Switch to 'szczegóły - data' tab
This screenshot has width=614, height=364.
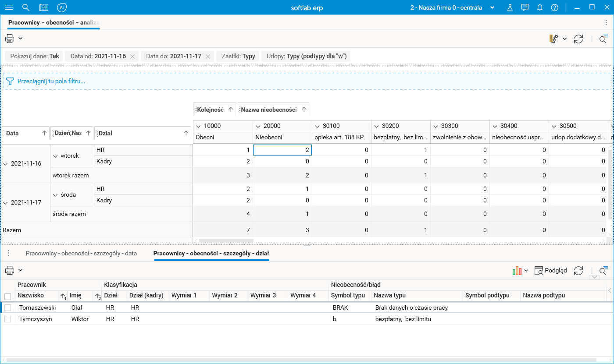point(81,253)
